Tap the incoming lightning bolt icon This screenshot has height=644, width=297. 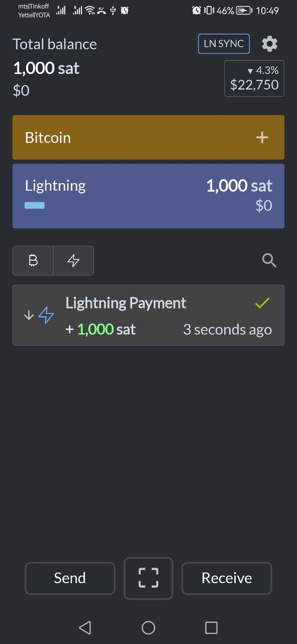pyautogui.click(x=46, y=315)
